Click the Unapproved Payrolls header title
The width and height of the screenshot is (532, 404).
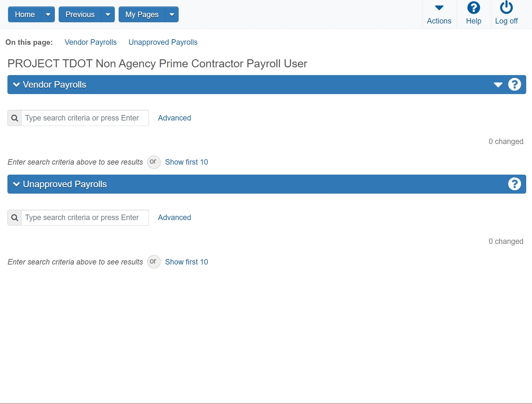point(65,184)
